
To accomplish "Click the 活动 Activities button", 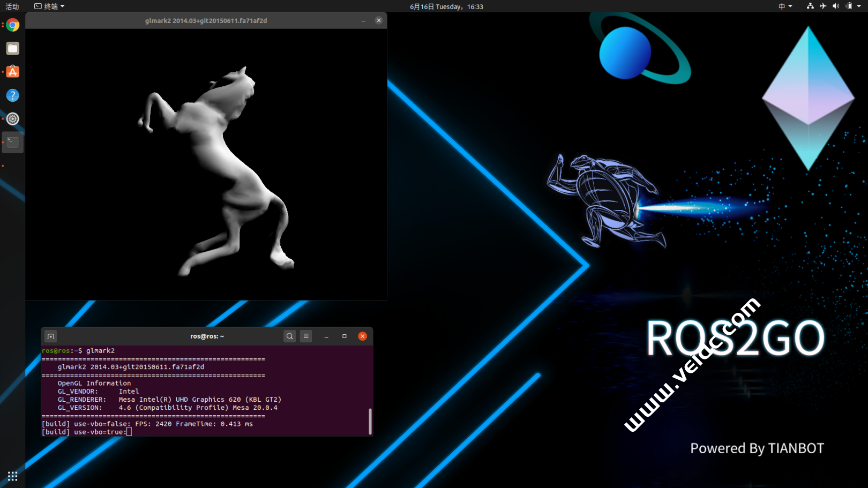I will pyautogui.click(x=12, y=6).
